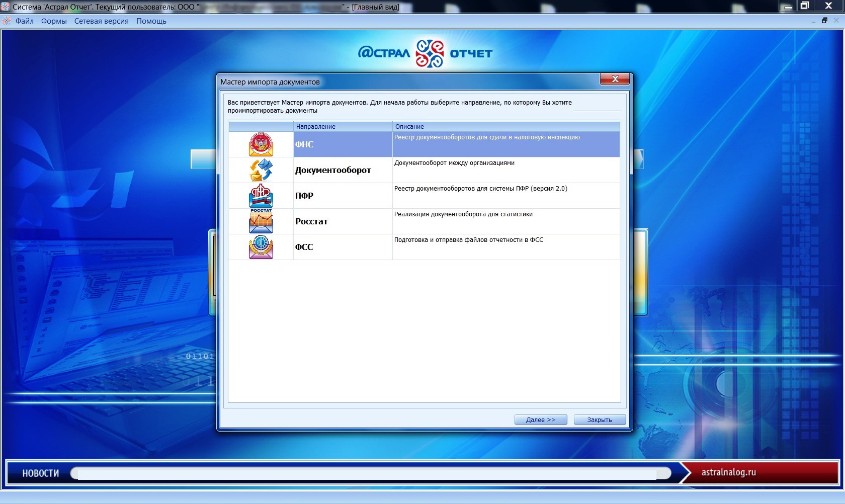This screenshot has width=845, height=504.
Task: Restore the inner child window via MDI restore button
Action: [824, 21]
